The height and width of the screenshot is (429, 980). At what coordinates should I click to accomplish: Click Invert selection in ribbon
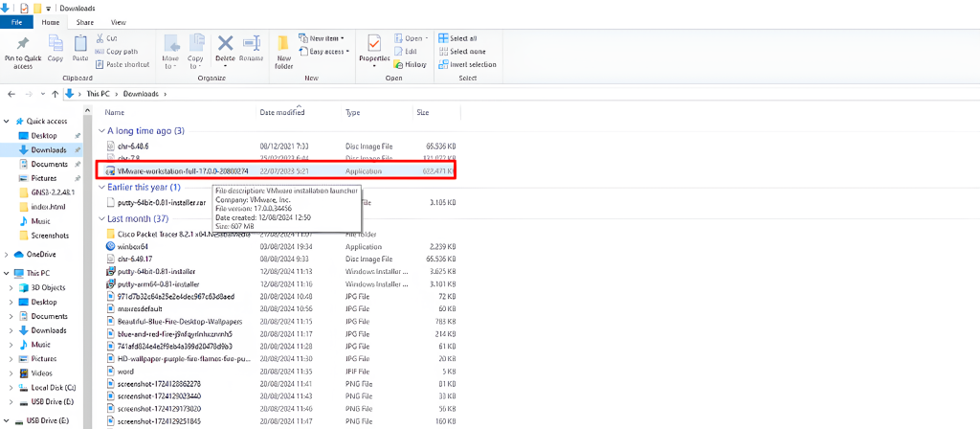tap(466, 64)
